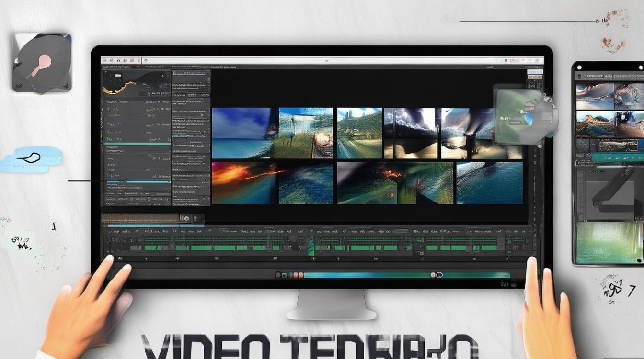Screen dimensions: 644x359
Task: Click the tan button in the top-right panel
Action: click(534, 77)
